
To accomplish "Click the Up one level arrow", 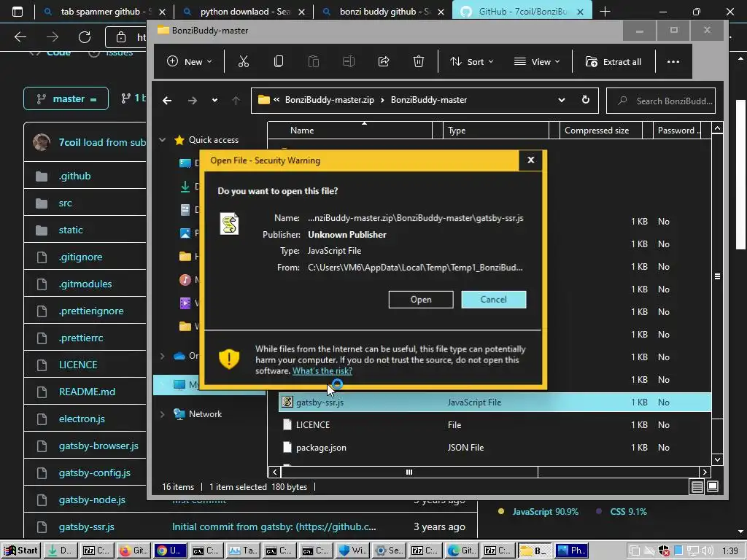I will [x=236, y=101].
